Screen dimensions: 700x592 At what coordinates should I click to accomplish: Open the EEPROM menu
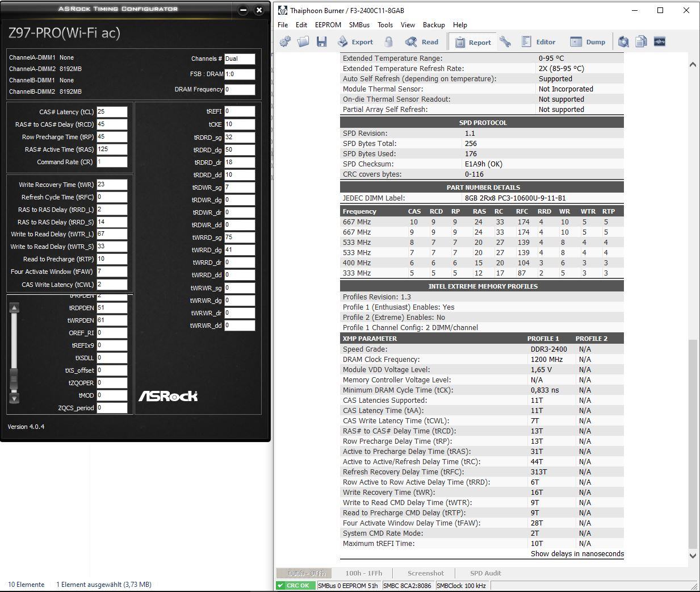(328, 25)
